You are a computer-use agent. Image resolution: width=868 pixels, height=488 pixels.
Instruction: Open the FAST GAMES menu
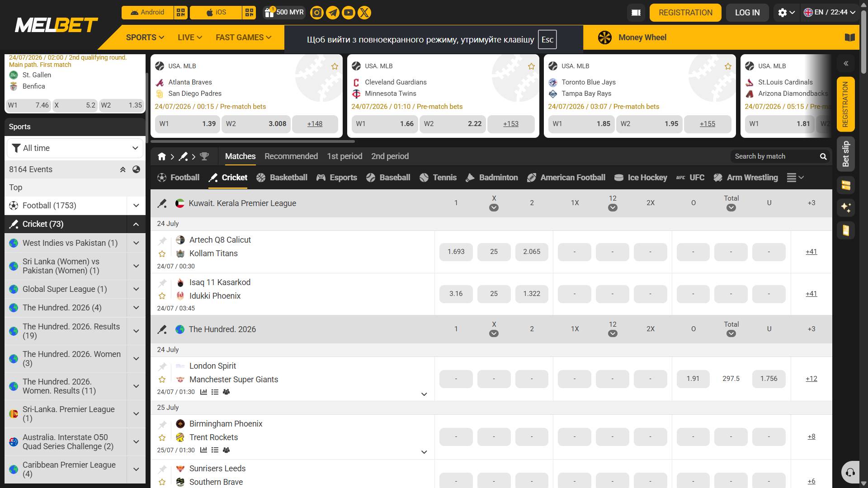click(x=244, y=38)
